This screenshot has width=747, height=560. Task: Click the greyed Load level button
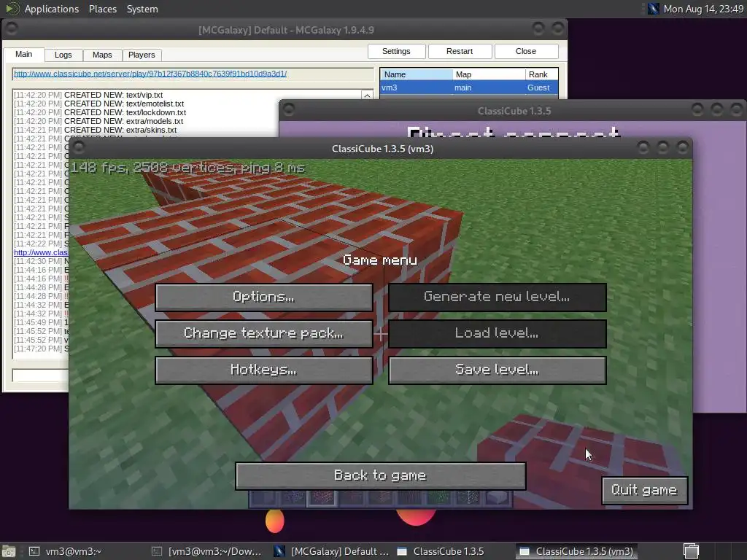(498, 333)
